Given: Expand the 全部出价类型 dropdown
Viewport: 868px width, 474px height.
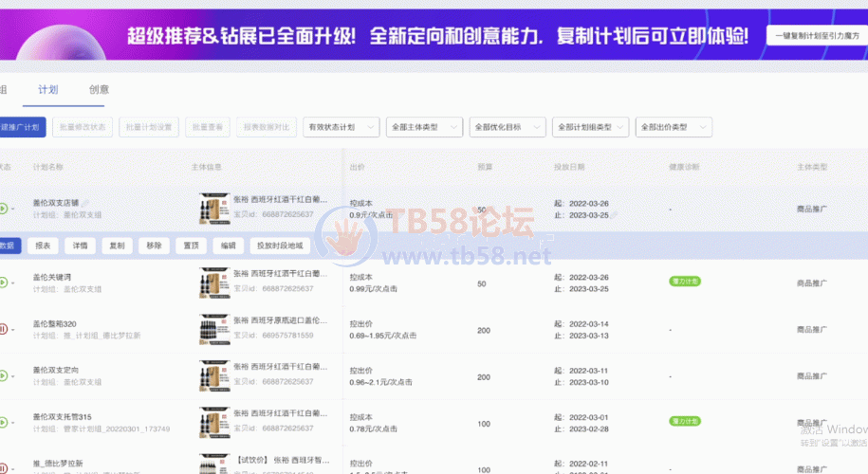Looking at the screenshot, I should pyautogui.click(x=674, y=127).
